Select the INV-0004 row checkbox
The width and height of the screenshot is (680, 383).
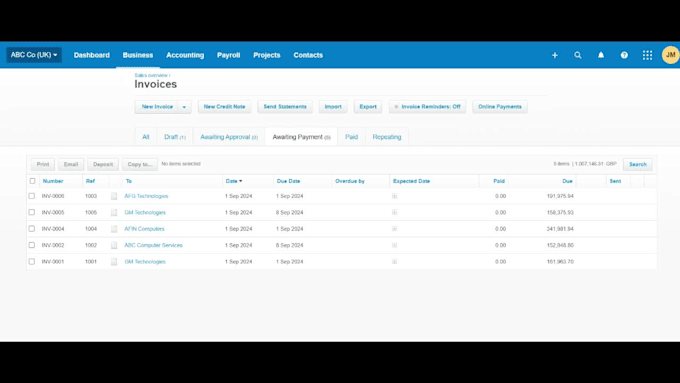pos(32,229)
